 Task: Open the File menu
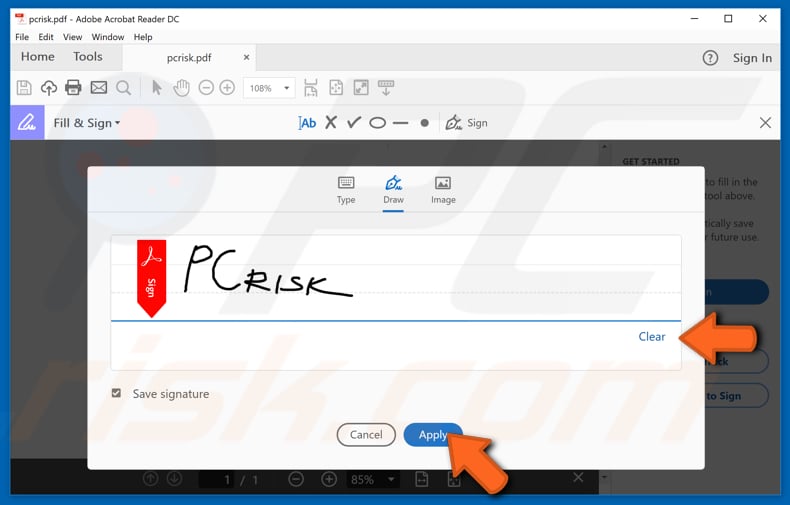[22, 37]
